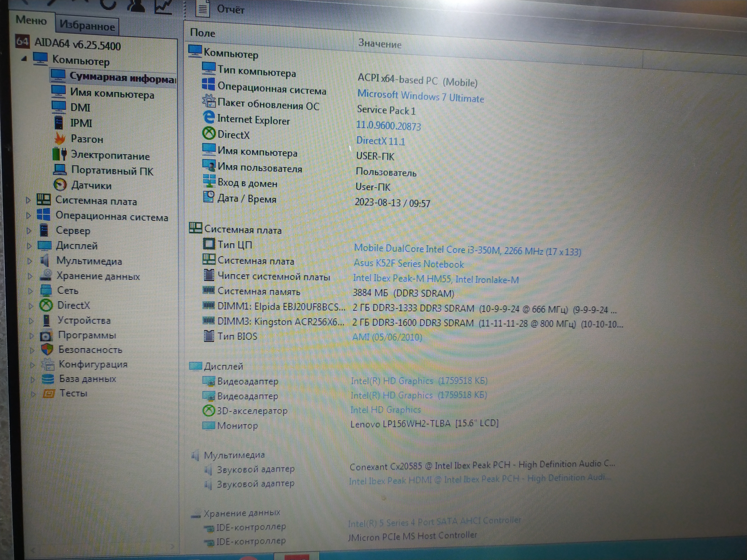Image resolution: width=747 pixels, height=560 pixels.
Task: Click Тип ЦП processor icon
Action: pyautogui.click(x=209, y=244)
